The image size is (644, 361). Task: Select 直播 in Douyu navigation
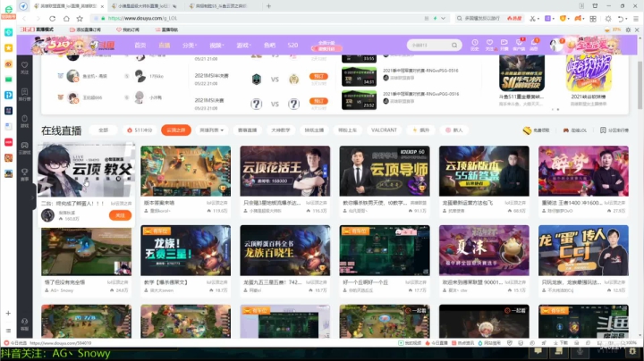click(165, 45)
